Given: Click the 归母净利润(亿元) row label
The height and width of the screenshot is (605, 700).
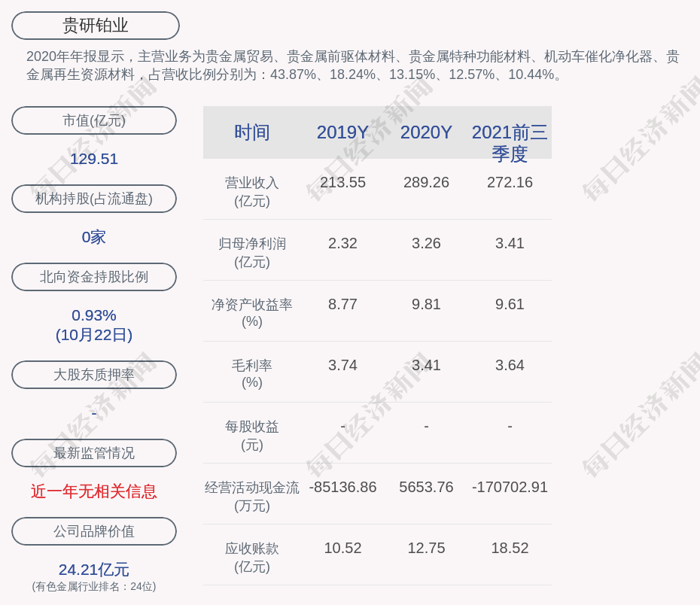Looking at the screenshot, I should (x=252, y=253).
